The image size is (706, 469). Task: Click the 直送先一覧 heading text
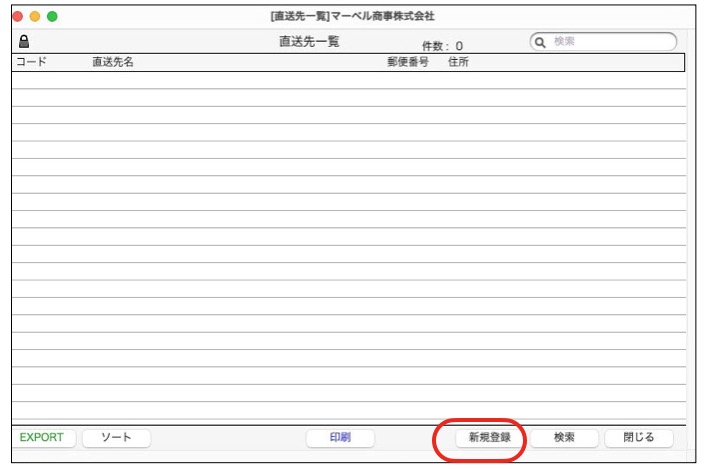[x=309, y=42]
